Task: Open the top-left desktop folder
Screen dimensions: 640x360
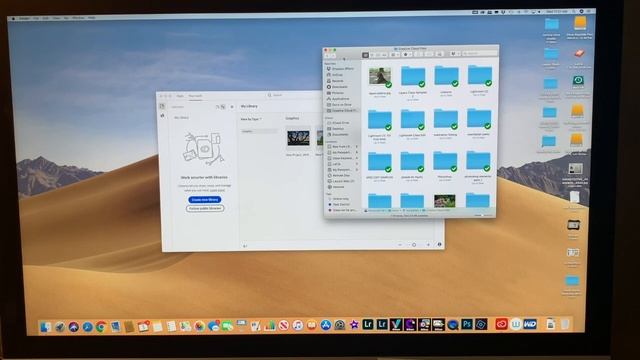Action: point(551,24)
